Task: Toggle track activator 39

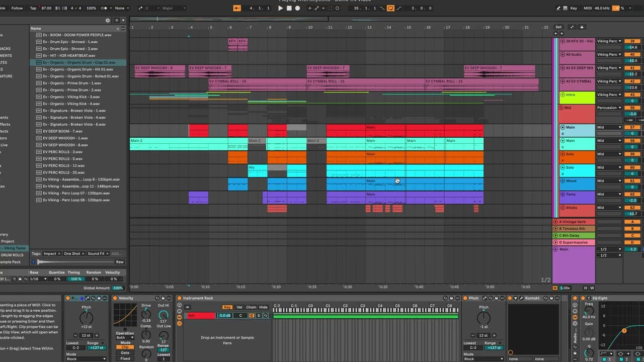Action: click(x=632, y=41)
